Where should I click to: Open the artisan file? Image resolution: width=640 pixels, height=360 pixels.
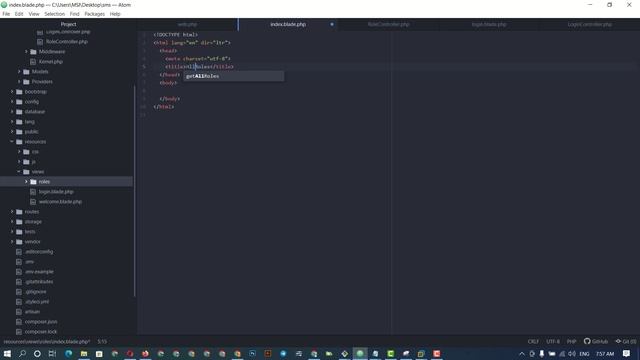point(32,312)
